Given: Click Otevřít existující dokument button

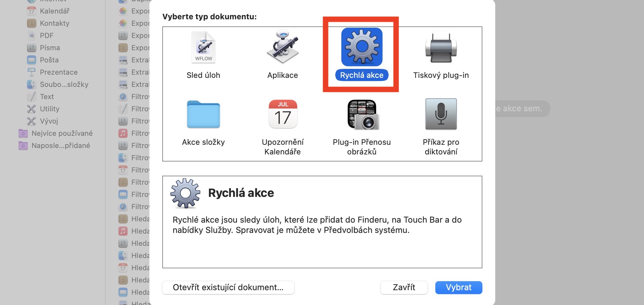Looking at the screenshot, I should point(228,287).
